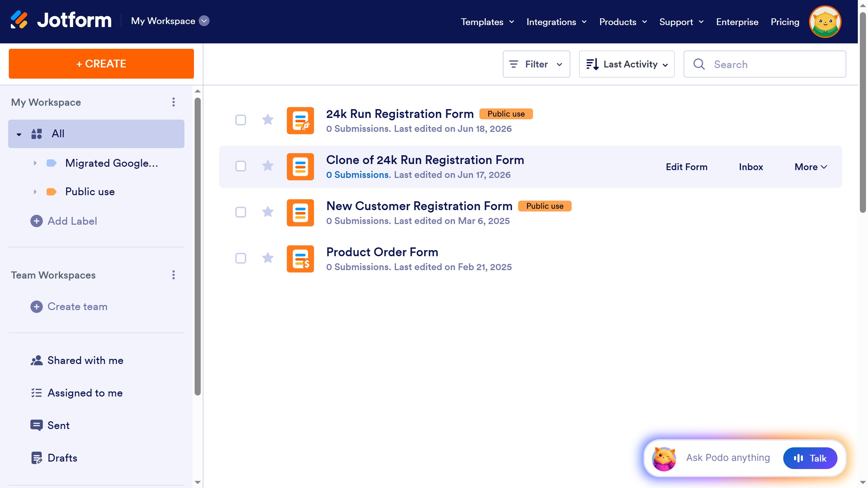Open the 24k Run Registration Form title
The image size is (868, 488).
point(400,114)
